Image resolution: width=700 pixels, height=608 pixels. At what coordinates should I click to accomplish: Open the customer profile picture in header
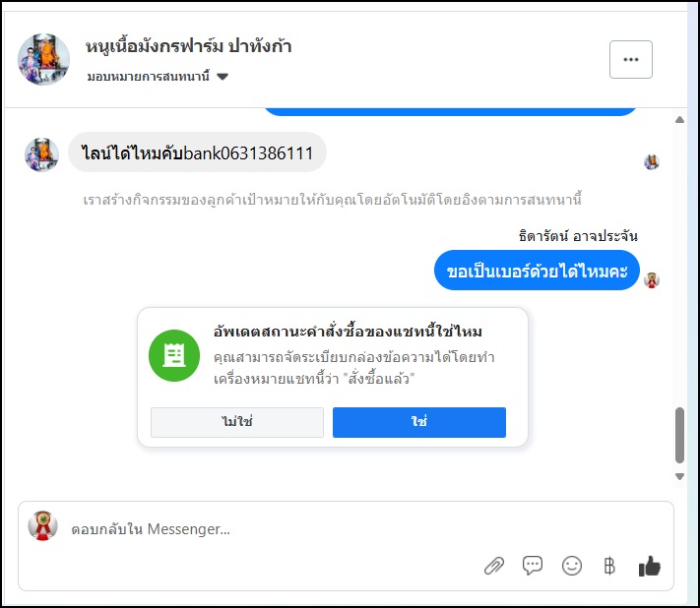44,59
